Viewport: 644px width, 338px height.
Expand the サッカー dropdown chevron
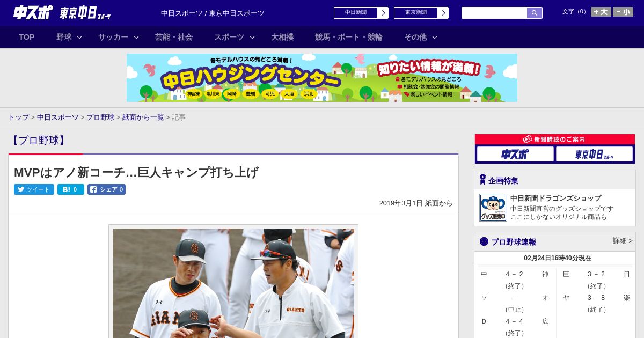(x=136, y=37)
